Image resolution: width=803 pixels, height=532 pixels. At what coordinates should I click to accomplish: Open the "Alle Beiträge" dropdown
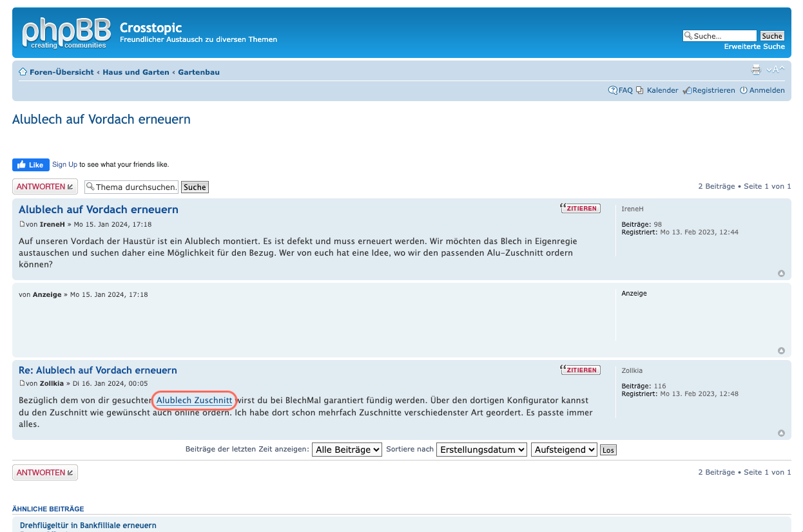(347, 449)
